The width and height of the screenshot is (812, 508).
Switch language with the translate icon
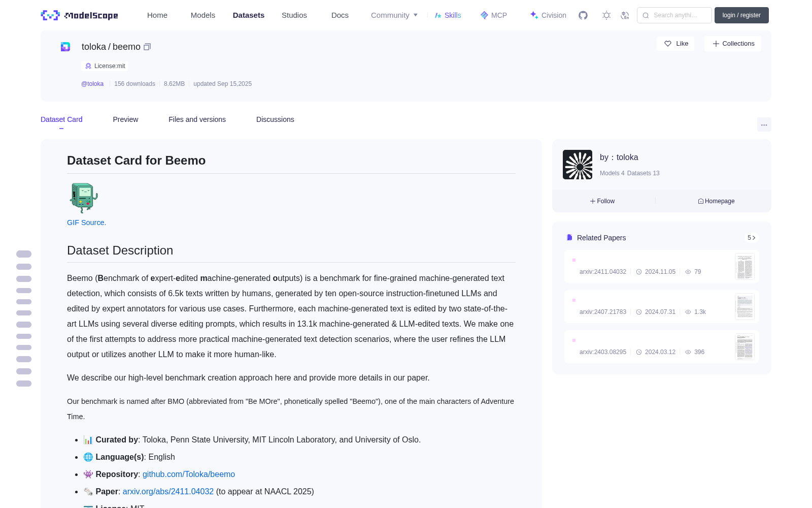[x=625, y=15]
